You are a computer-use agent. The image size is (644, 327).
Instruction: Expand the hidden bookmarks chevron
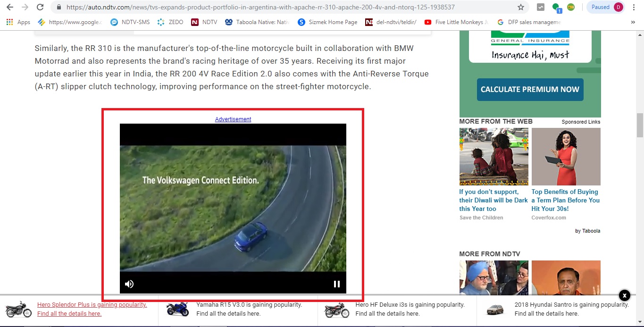point(633,22)
